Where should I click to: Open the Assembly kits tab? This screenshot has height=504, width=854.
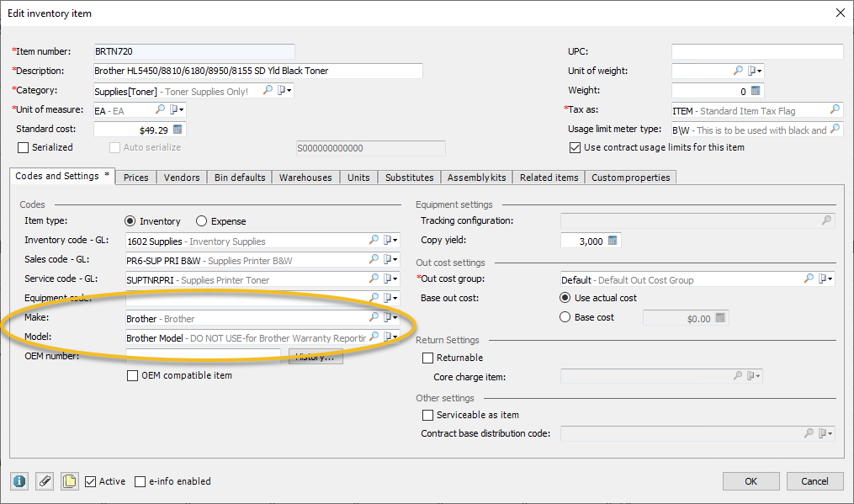(476, 178)
